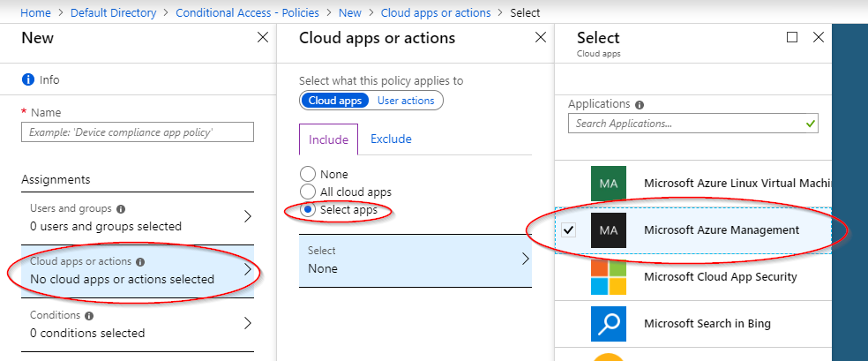Click the Search Applications field

tap(693, 124)
